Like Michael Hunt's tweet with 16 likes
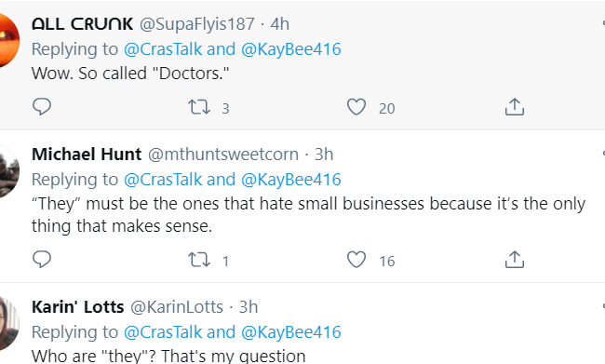Image resolution: width=605 pixels, height=364 pixels. [356, 260]
